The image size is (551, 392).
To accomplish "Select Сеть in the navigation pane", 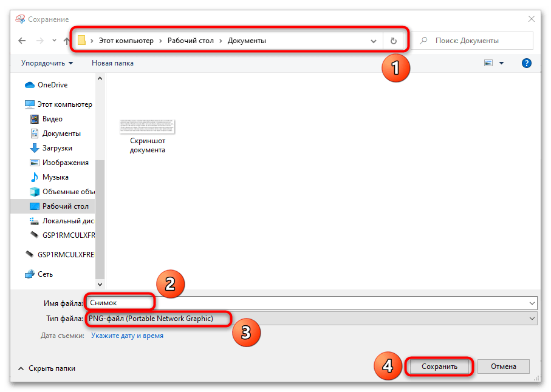I will (45, 274).
